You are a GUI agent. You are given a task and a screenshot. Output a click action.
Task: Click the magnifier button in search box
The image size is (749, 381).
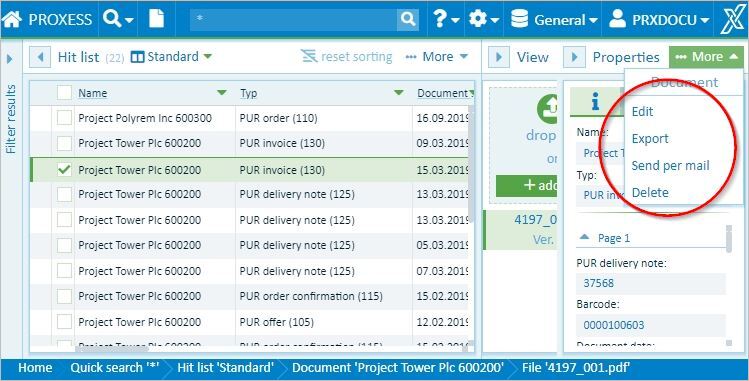click(407, 19)
